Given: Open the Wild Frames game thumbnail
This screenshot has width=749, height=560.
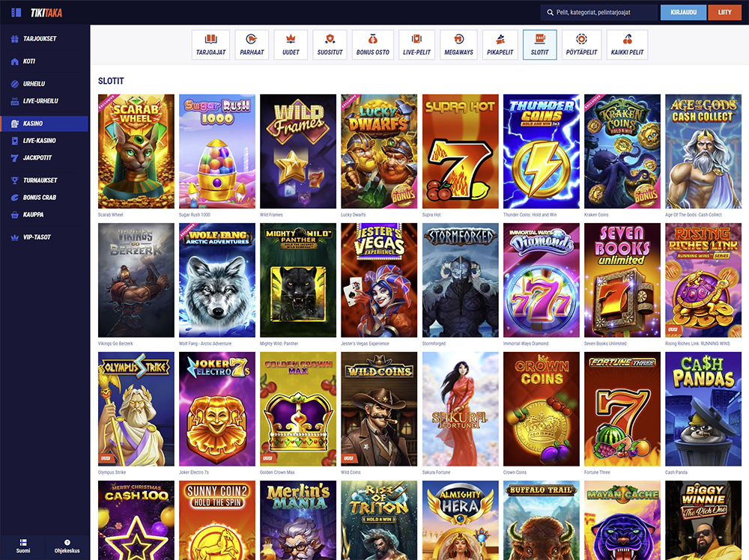Looking at the screenshot, I should (x=298, y=151).
